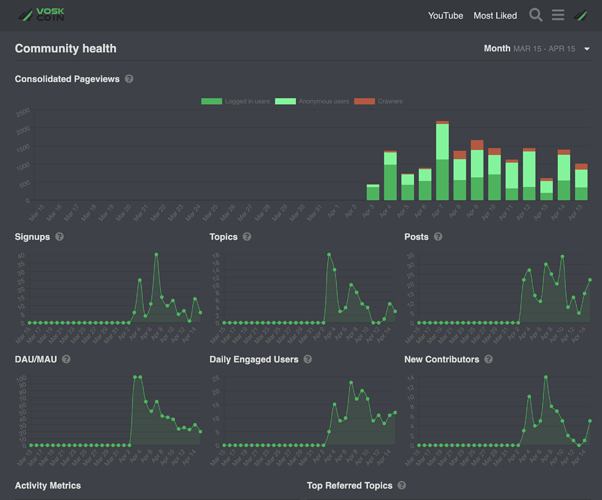Expand the Month period dropdown arrow
Viewport: 602px width, 500px height.
point(587,49)
